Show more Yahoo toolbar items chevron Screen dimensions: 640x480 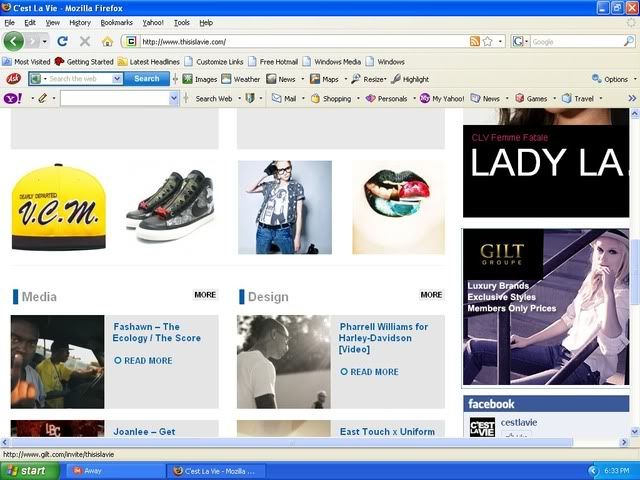[x=632, y=98]
